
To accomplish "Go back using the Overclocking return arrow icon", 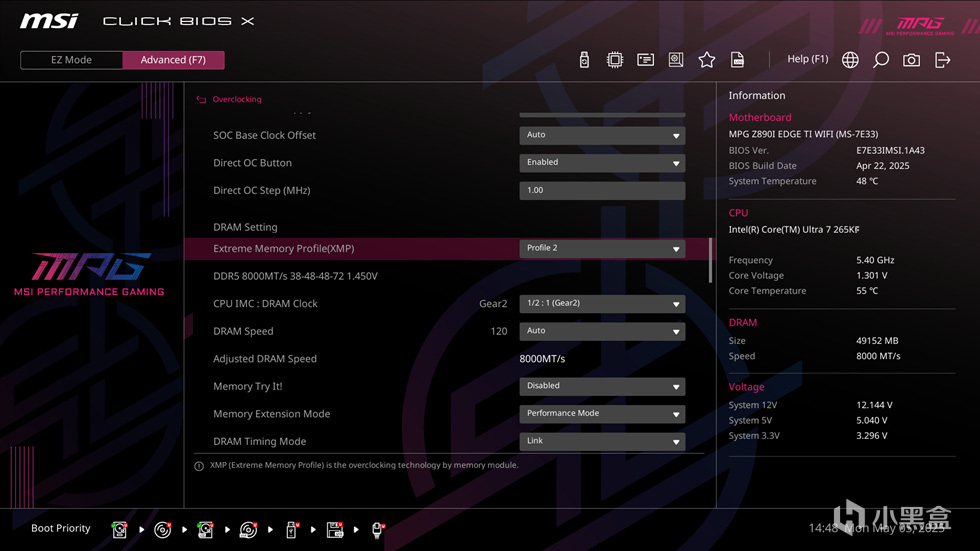I will click(x=201, y=99).
